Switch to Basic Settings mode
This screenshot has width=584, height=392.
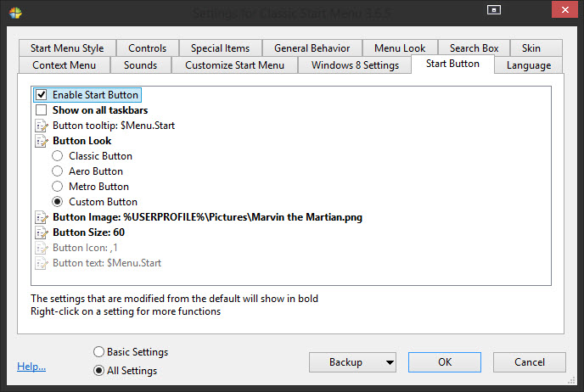coord(99,352)
